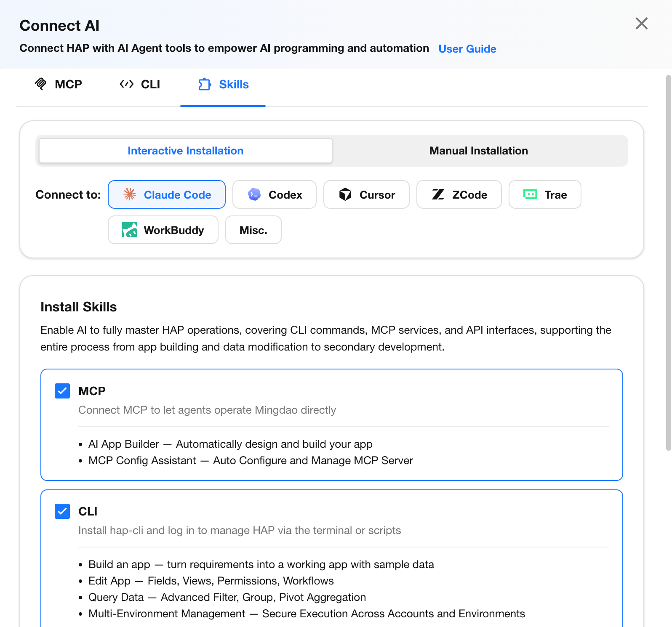Click the Skills puzzle piece icon
The image size is (672, 627).
[x=205, y=84]
